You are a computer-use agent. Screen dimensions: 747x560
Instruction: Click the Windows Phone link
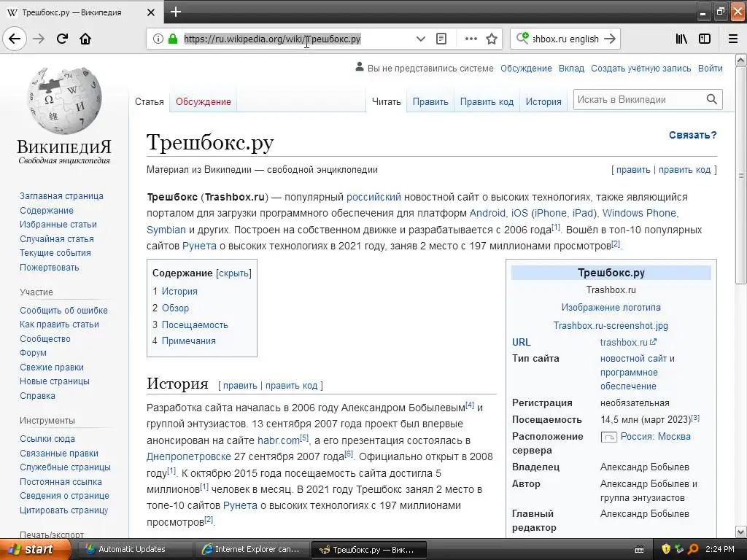(x=639, y=213)
